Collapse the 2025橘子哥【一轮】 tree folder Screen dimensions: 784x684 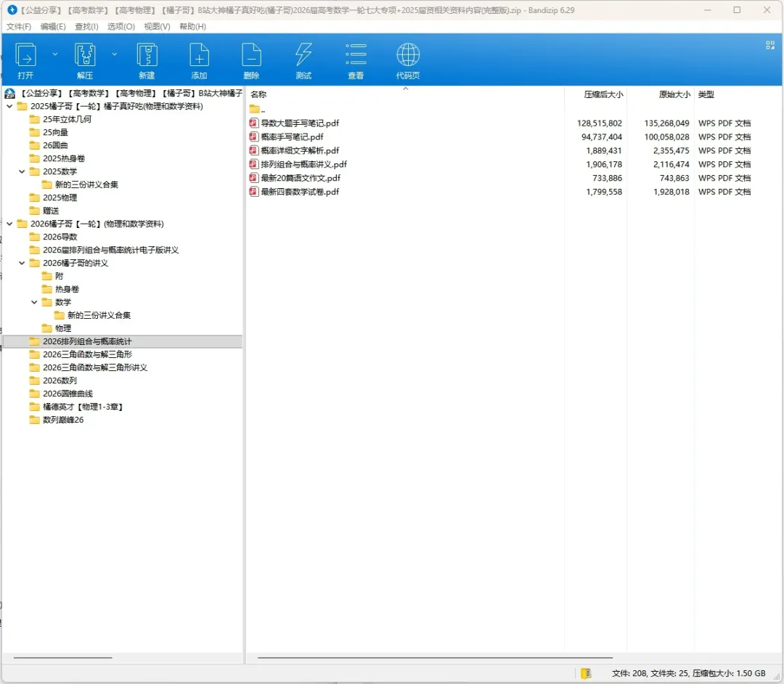(x=9, y=106)
